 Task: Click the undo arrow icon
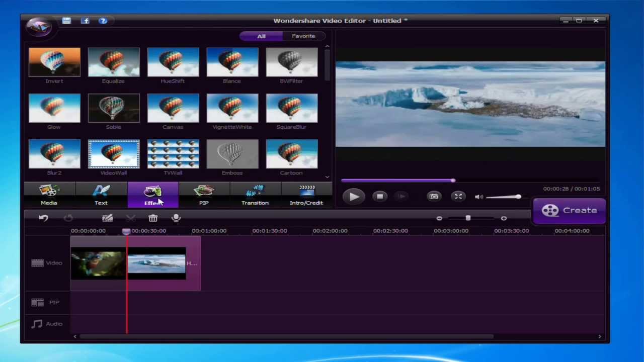click(43, 218)
